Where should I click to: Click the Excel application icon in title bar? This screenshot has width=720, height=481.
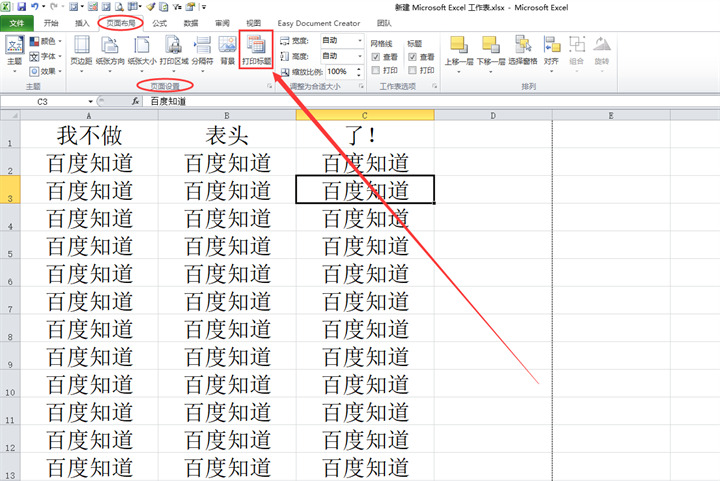[6, 7]
